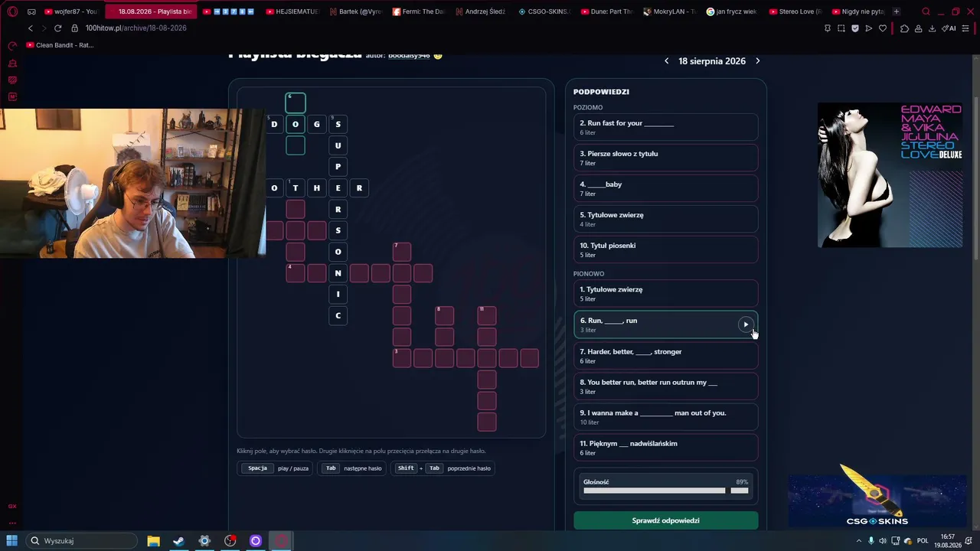This screenshot has width=980, height=551.
Task: Open the Opera AI assistant
Action: click(x=949, y=28)
